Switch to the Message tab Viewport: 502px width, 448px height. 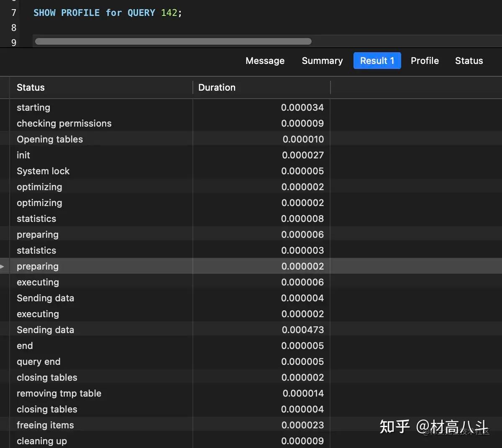(x=265, y=61)
